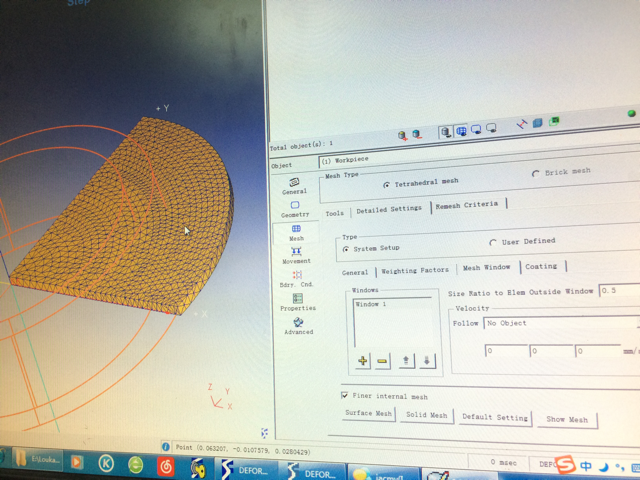Click the Solid Mesh button

click(427, 416)
